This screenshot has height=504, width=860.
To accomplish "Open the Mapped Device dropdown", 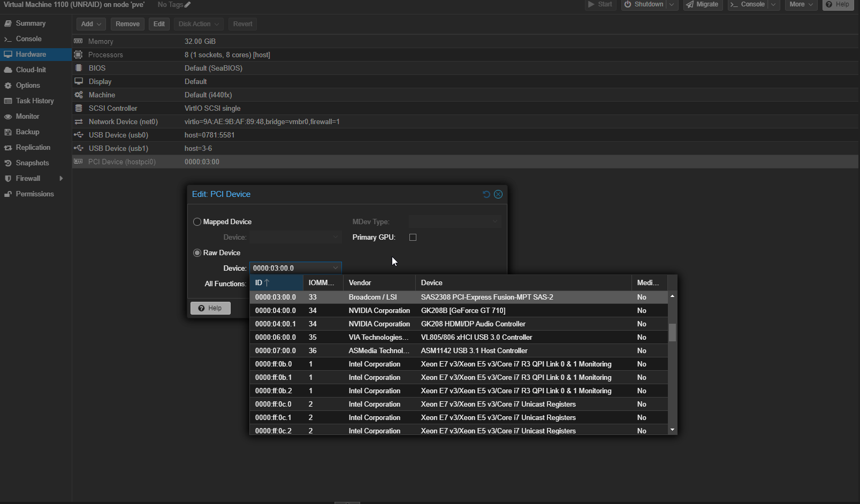I will click(335, 237).
